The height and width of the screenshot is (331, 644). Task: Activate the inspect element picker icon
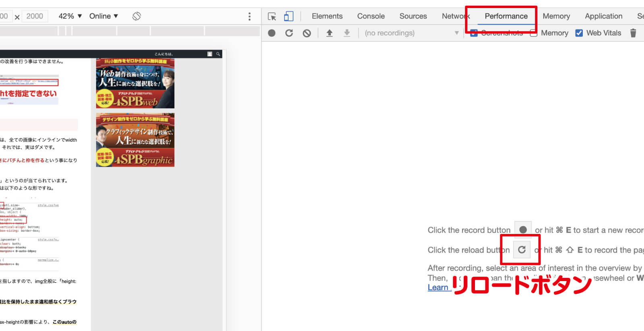point(272,16)
